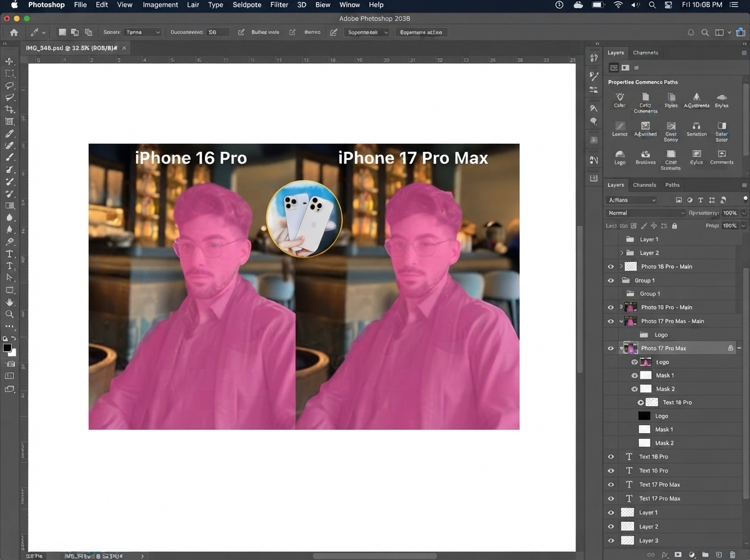The height and width of the screenshot is (560, 750).
Task: Toggle visibility of Layer 3
Action: (611, 541)
